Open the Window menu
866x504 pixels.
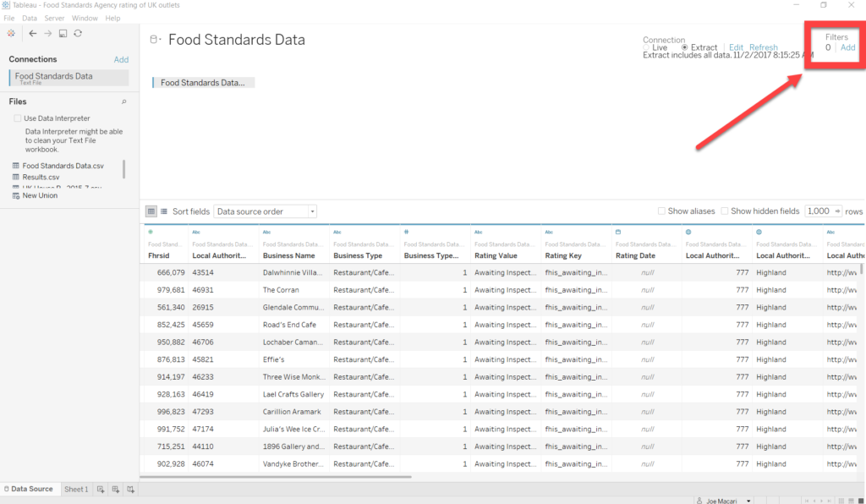tap(85, 19)
